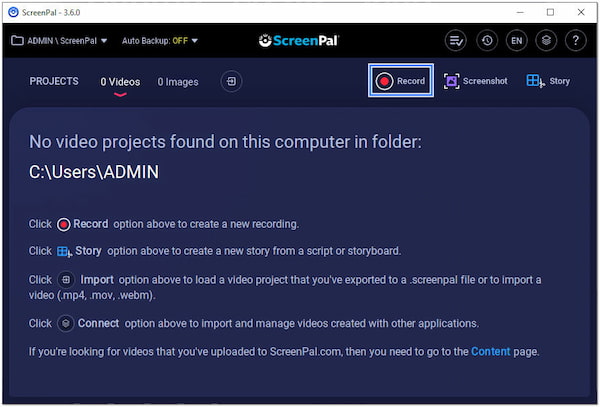
Task: Switch to the 0 Videos tab
Action: pyautogui.click(x=120, y=82)
